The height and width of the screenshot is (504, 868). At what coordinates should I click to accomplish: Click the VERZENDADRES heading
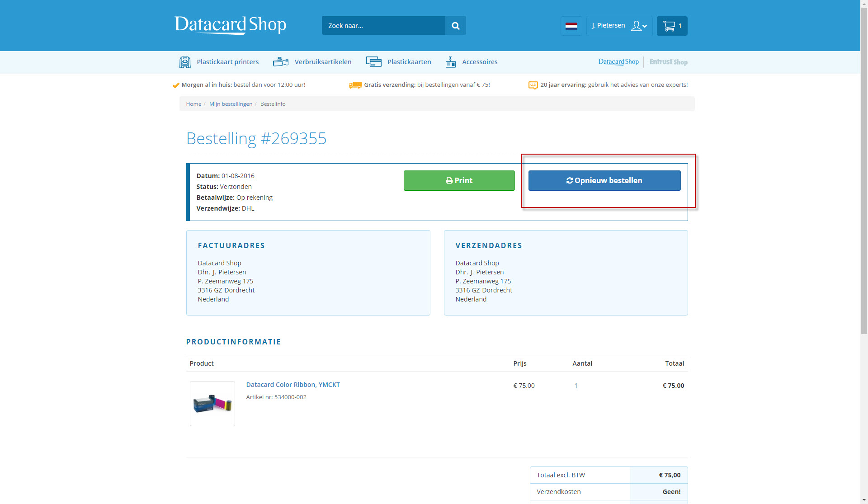pyautogui.click(x=489, y=245)
